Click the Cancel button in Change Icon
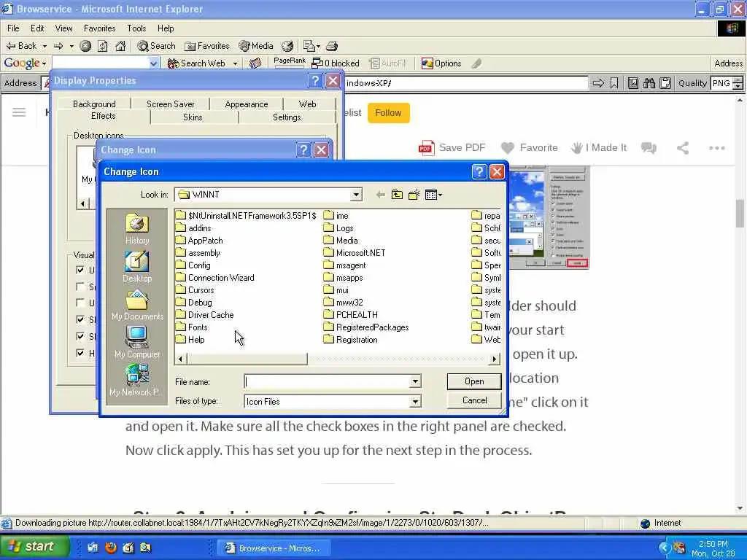 coord(474,400)
